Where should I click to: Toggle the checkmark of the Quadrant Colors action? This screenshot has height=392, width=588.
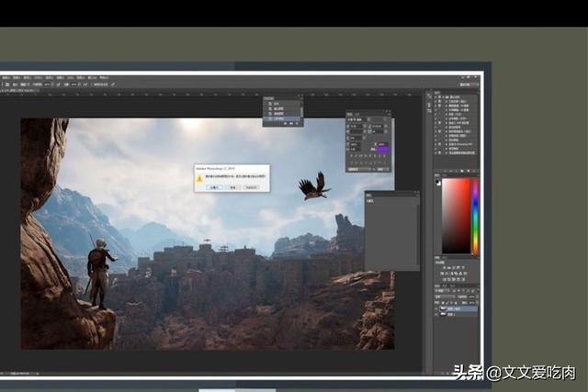point(435,140)
